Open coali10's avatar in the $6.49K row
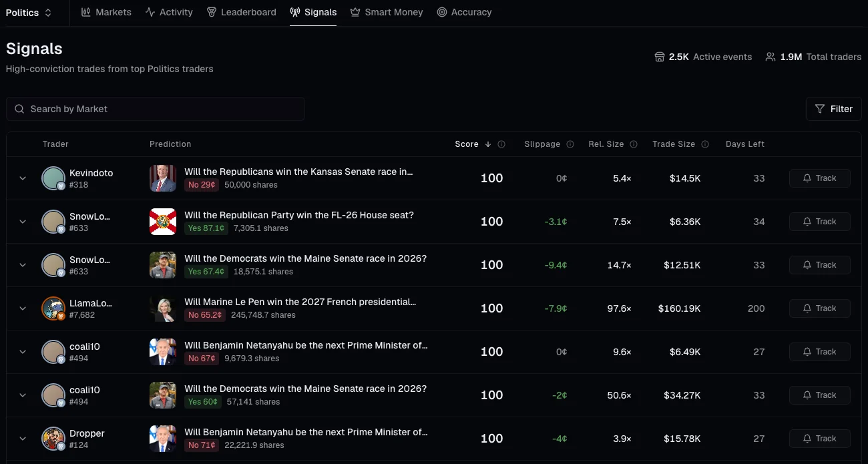The width and height of the screenshot is (868, 464). 53,352
